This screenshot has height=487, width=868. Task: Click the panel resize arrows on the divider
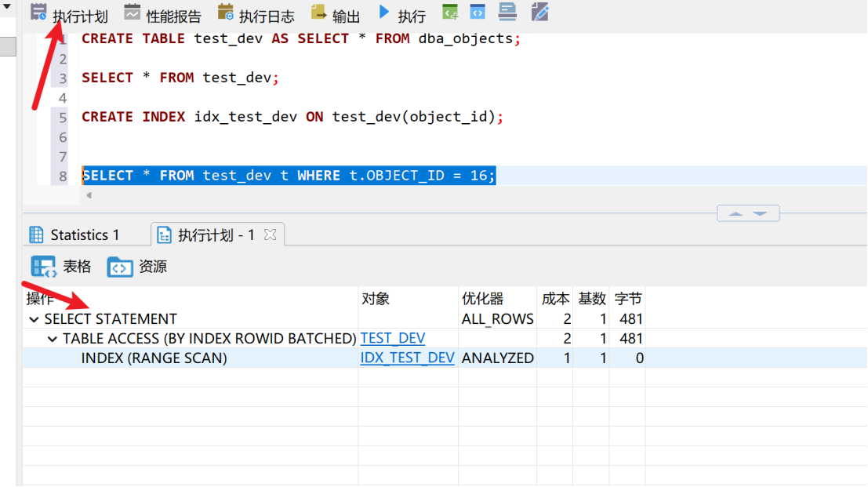pyautogui.click(x=748, y=213)
